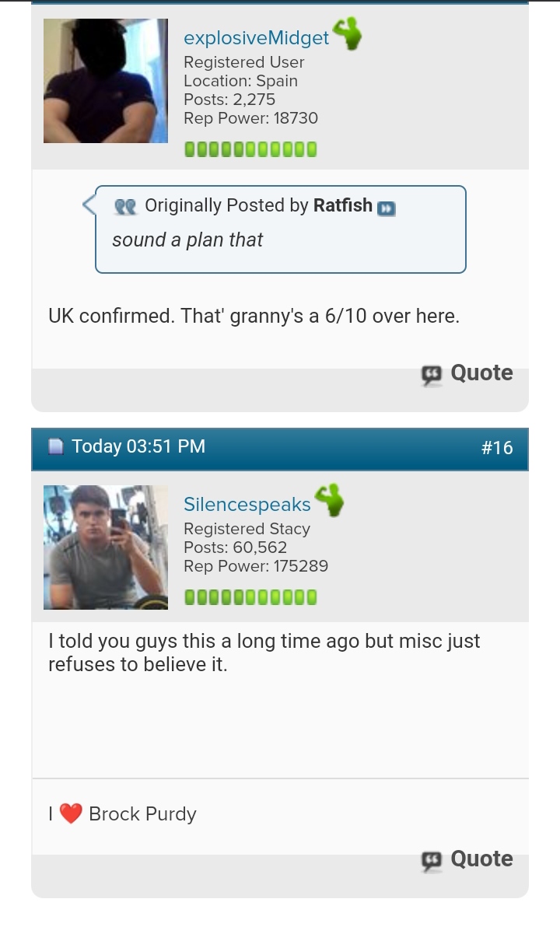
Task: Click the quoted text "sound a plan that"
Action: pos(187,240)
